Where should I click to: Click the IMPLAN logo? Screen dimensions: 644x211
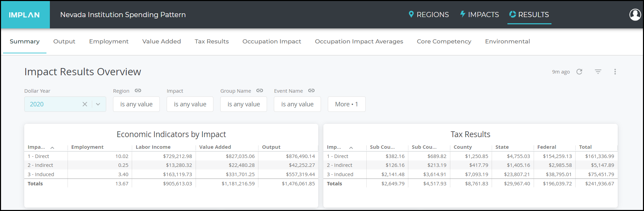(25, 15)
